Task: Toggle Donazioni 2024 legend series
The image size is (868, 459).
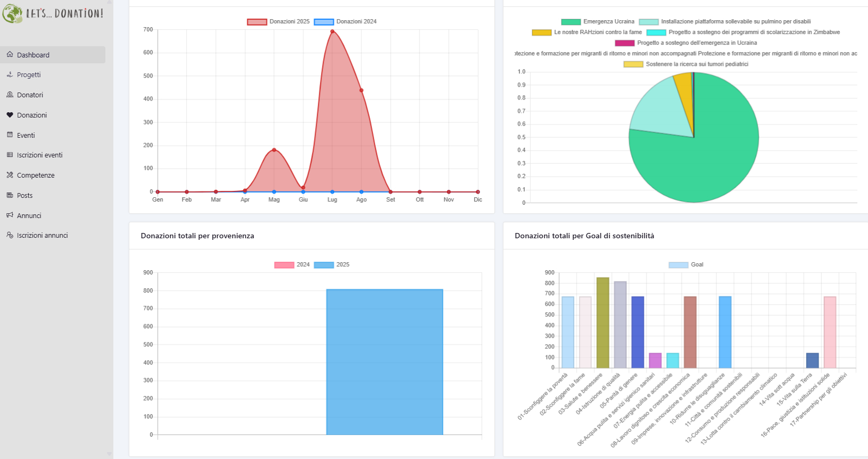Action: [x=345, y=22]
